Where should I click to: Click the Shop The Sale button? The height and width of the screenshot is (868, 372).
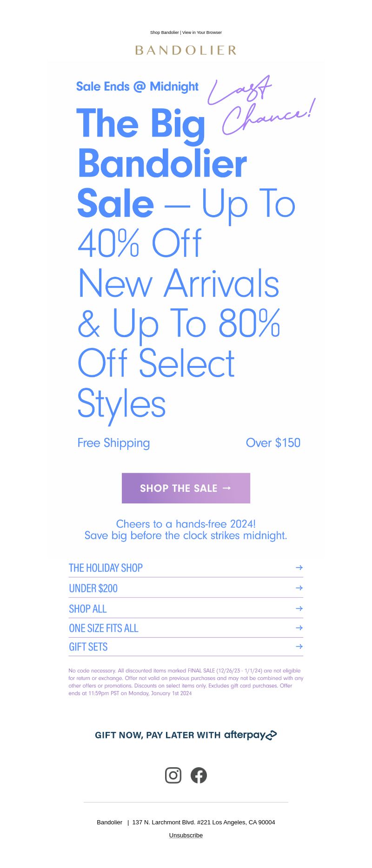[x=186, y=488]
